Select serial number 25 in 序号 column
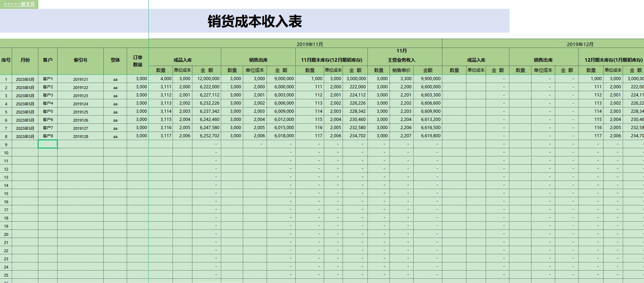 click(6, 275)
